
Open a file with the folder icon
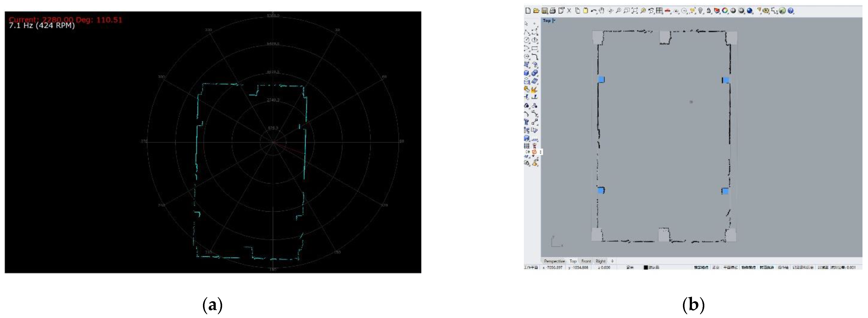tap(536, 11)
